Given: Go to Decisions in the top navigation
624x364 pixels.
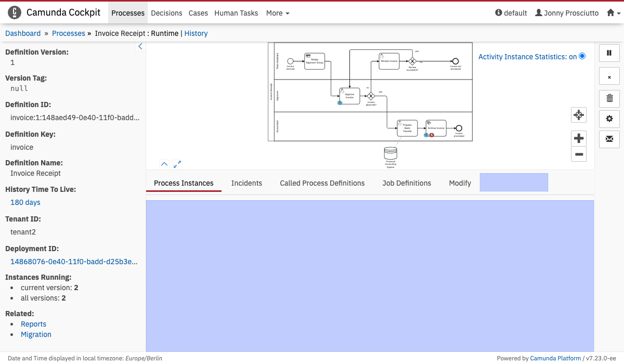Looking at the screenshot, I should (166, 13).
